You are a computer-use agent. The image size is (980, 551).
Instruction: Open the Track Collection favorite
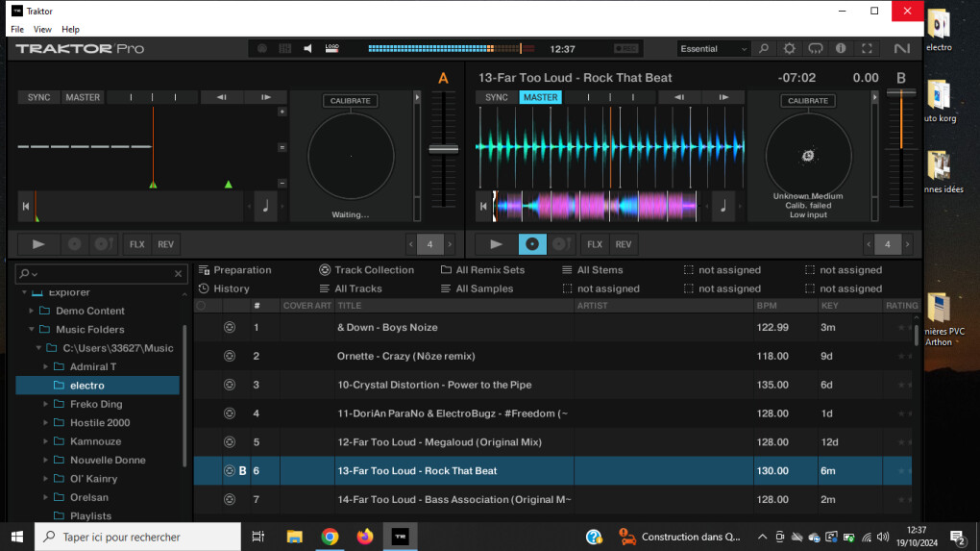pos(367,270)
